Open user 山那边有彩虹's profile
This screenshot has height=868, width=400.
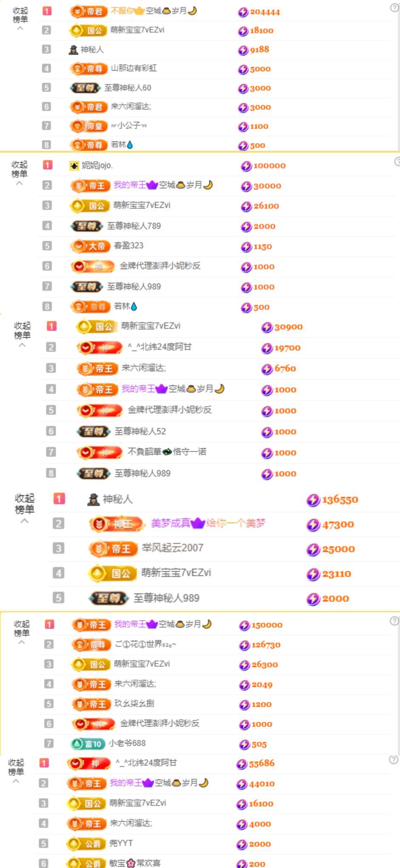(134, 68)
